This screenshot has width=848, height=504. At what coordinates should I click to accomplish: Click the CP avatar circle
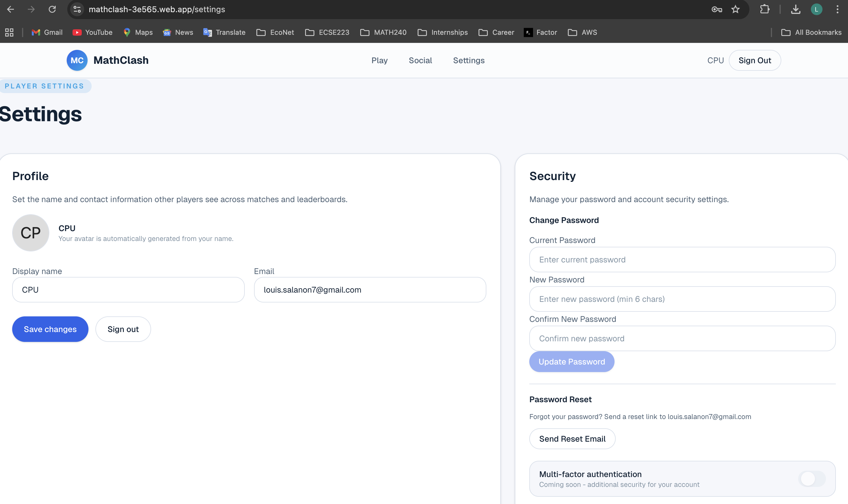point(30,233)
